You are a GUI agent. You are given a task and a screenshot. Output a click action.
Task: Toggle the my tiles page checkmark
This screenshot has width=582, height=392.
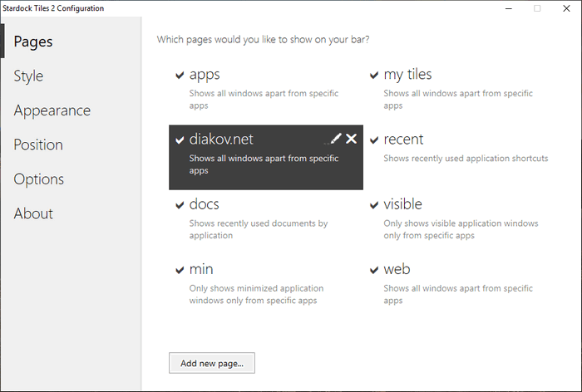tap(374, 76)
